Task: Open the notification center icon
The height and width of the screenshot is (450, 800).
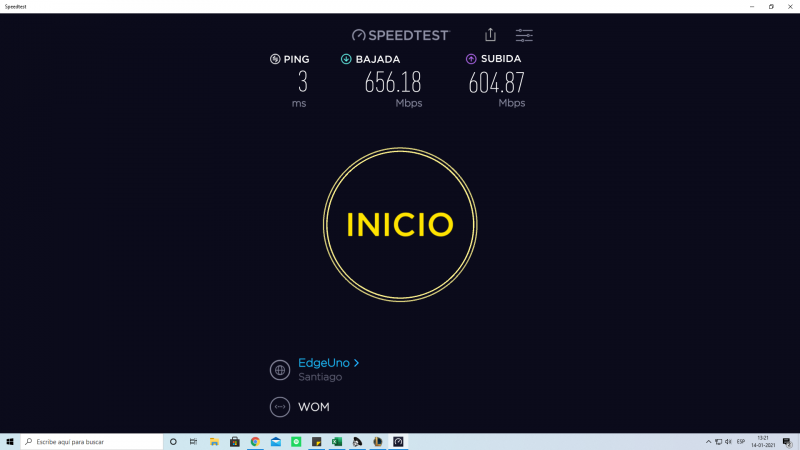Action: [787, 441]
